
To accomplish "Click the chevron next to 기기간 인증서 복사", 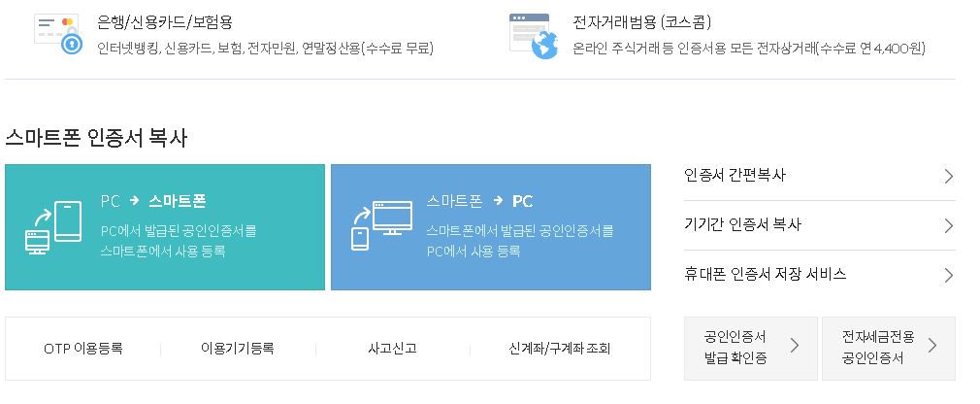I will [949, 225].
